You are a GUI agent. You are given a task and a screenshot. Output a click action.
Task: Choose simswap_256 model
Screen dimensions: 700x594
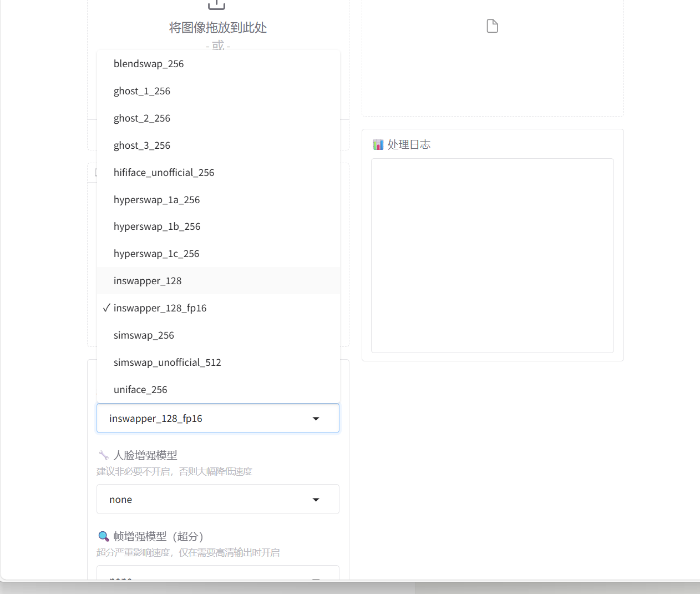(144, 335)
